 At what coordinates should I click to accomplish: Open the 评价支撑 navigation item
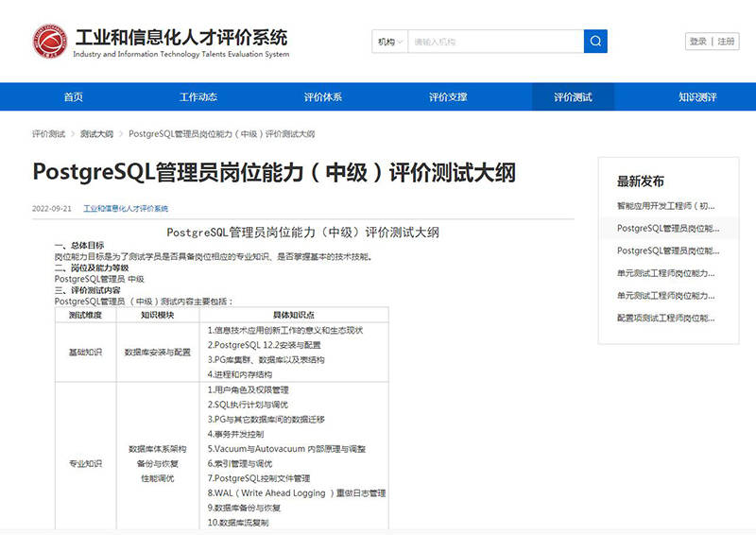click(x=448, y=97)
